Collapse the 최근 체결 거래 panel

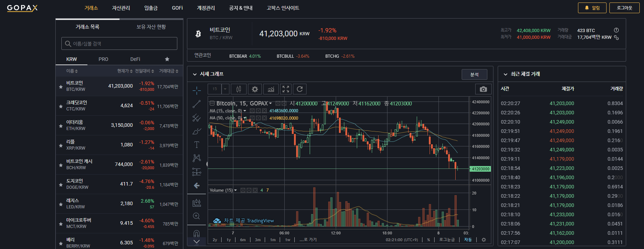pos(505,74)
